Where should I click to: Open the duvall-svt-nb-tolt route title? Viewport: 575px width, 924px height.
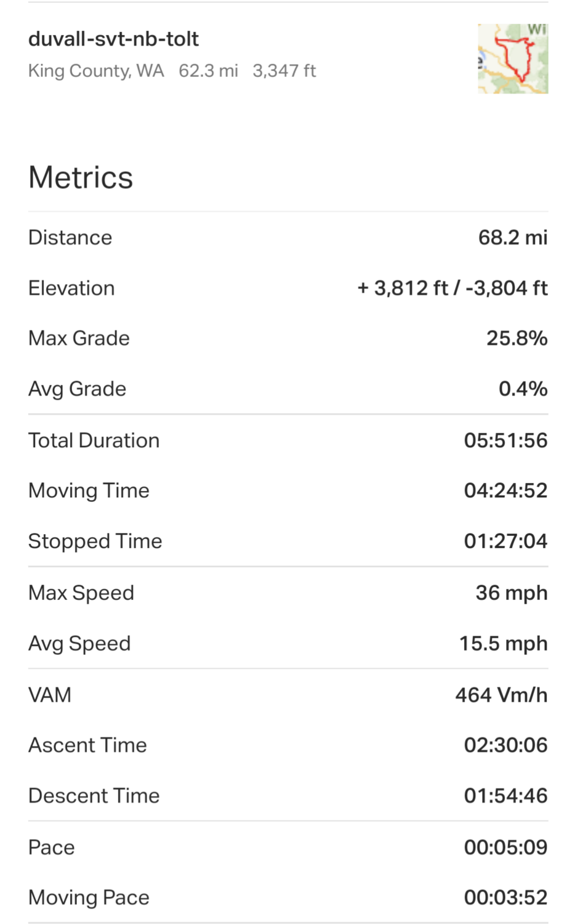point(113,39)
